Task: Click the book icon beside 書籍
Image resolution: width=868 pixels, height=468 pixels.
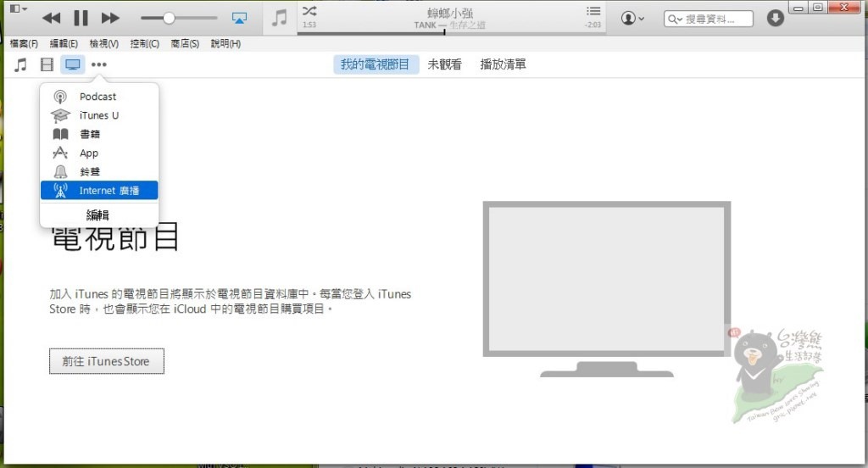Action: point(60,134)
